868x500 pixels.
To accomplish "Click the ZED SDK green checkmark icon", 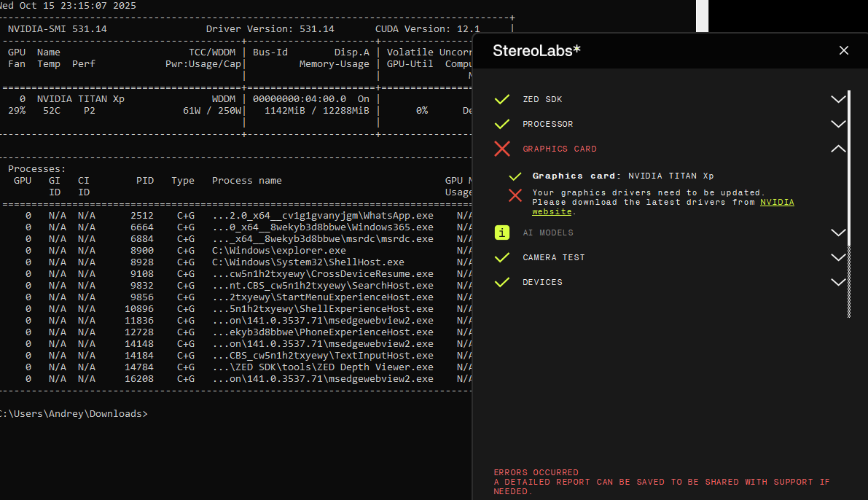I will tap(502, 99).
